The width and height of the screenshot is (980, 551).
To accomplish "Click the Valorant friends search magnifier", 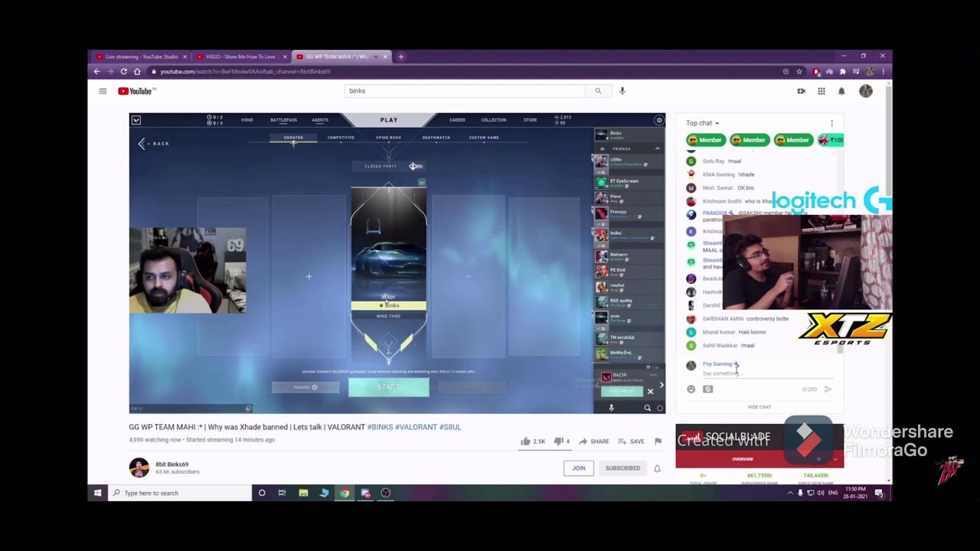I will click(647, 408).
